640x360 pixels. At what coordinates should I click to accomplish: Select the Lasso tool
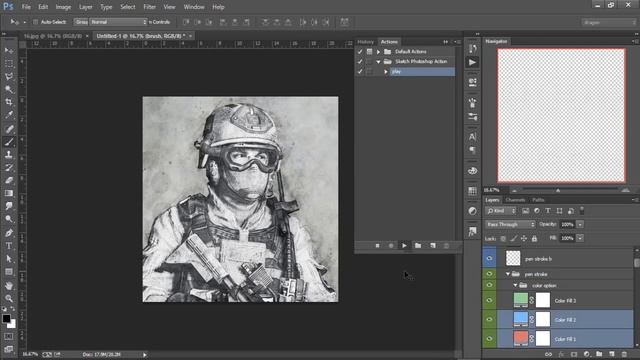click(9, 76)
